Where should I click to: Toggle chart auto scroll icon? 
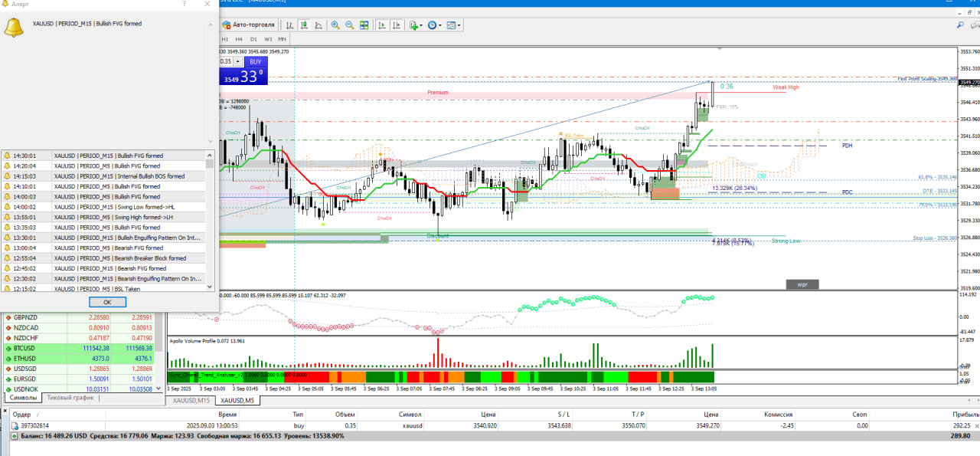tap(382, 25)
